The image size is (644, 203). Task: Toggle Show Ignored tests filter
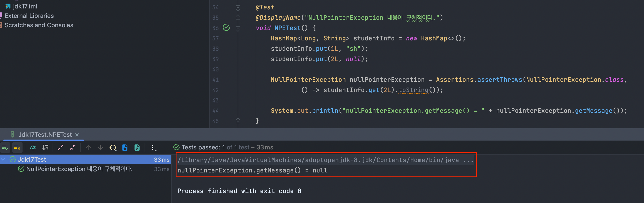pos(17,148)
